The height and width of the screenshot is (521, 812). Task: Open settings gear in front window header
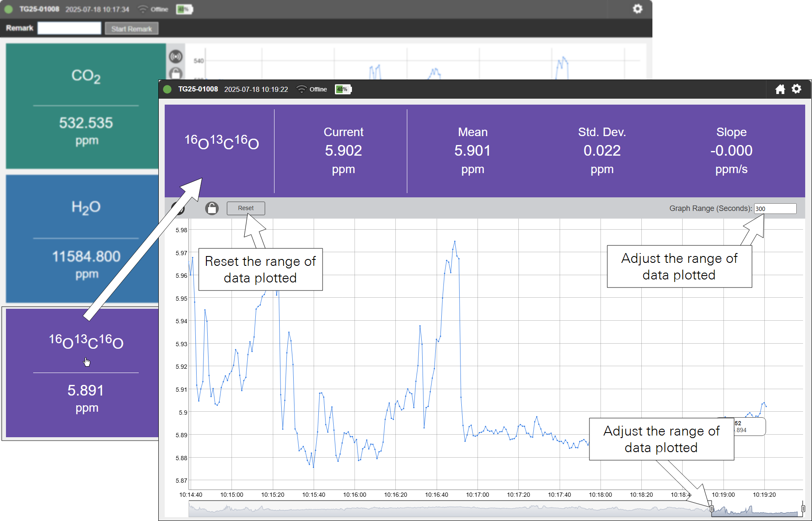point(796,89)
